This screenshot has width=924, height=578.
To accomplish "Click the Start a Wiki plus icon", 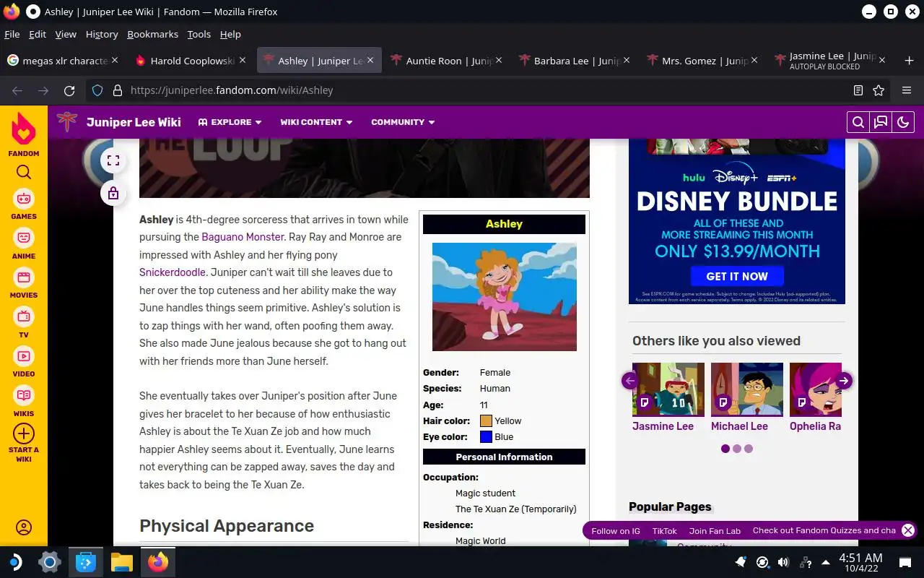I will tap(24, 433).
